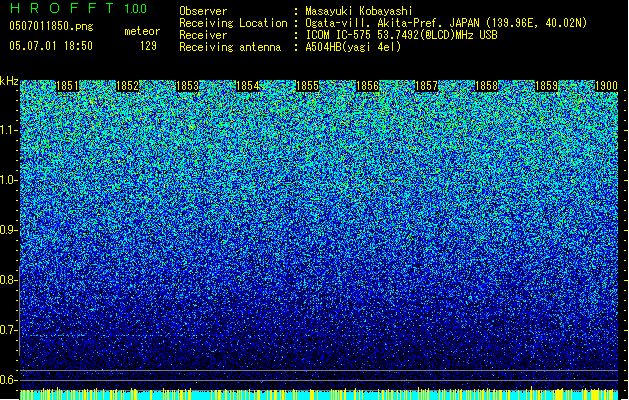
Task: Click the 0.8 frequency axis label
Action: tap(9, 280)
